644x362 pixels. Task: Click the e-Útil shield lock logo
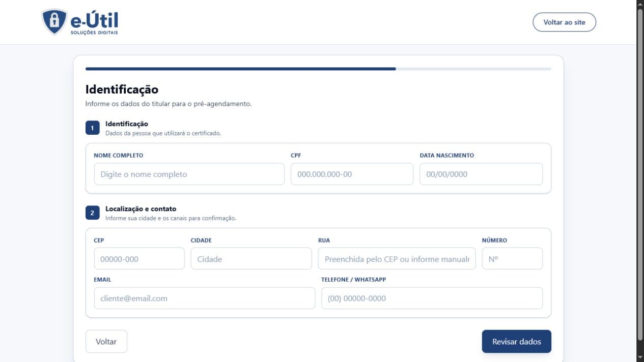click(x=54, y=22)
